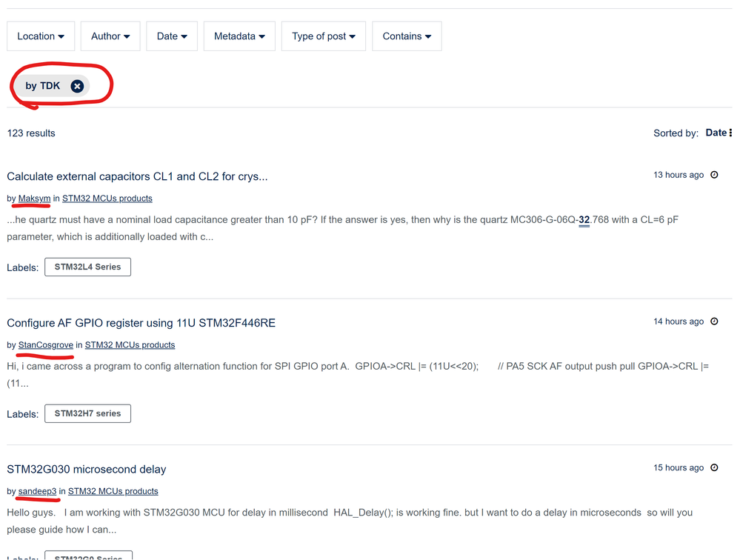
Task: Click the excerpt beginning 'Hi, i came across a program'
Action: coord(358,375)
